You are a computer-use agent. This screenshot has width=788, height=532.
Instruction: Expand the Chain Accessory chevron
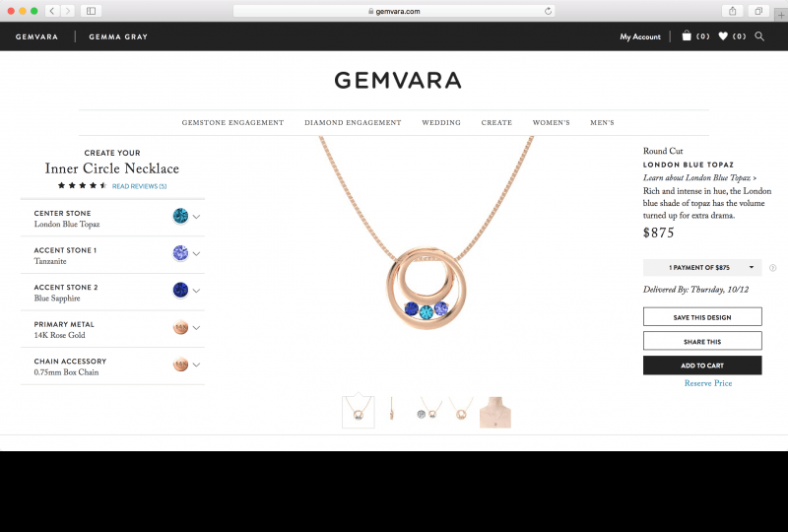tap(196, 365)
